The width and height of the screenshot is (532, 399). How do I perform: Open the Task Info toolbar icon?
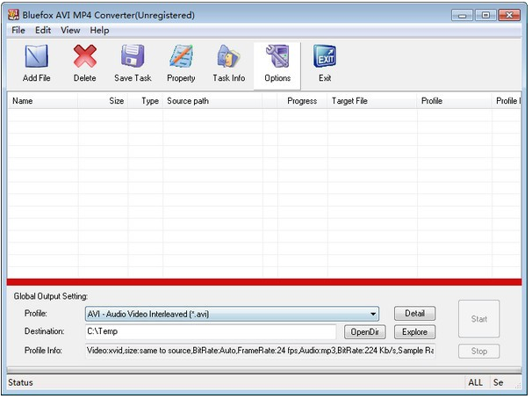click(x=229, y=56)
